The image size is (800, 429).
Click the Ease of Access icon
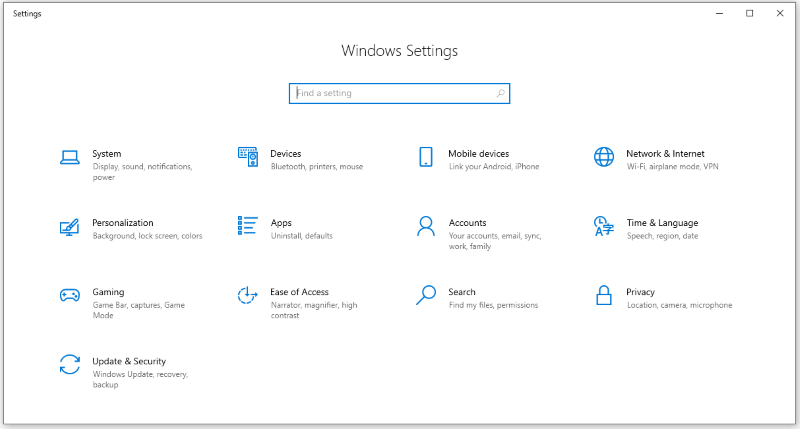click(247, 295)
